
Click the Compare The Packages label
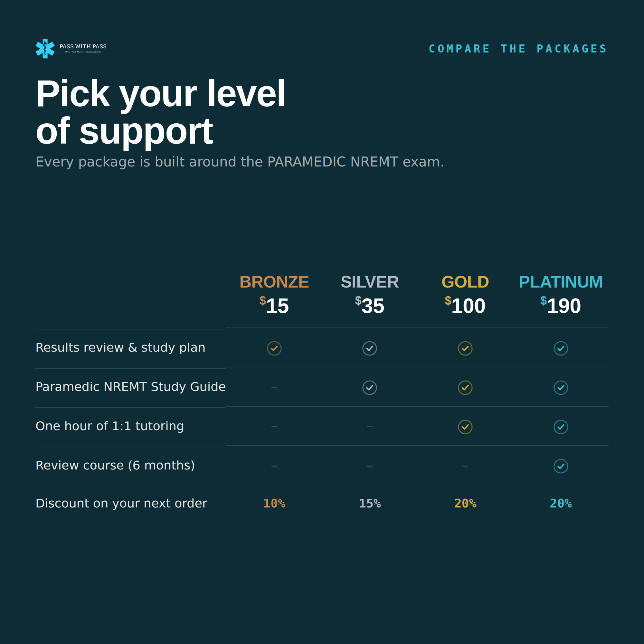[x=518, y=49]
